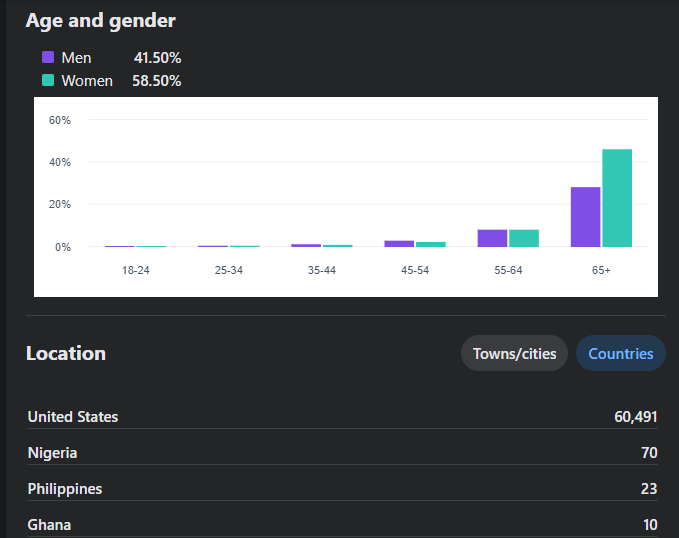Screen dimensions: 679x538
Task: Choose the Ghana country entry
Action: [49, 525]
